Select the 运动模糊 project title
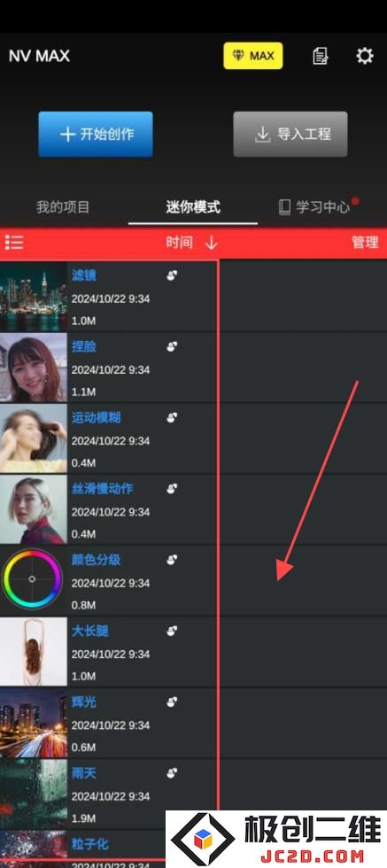The height and width of the screenshot is (868, 387). pos(96,417)
